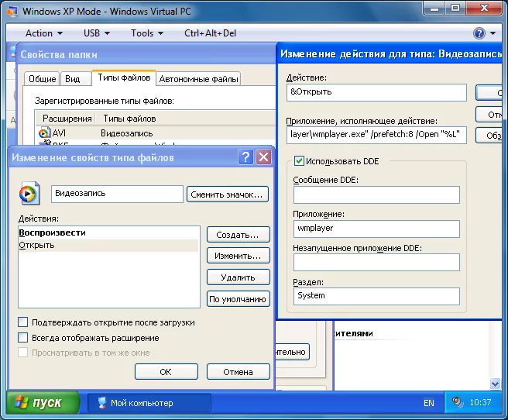Expand the dropdown arrow next to help icon
508x420 pixels.
(493, 33)
